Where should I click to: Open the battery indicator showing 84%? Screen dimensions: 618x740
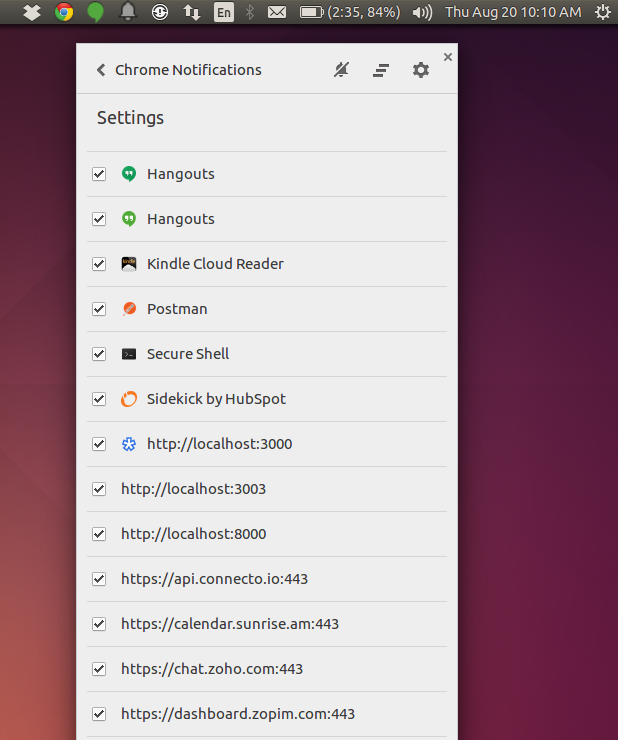coord(350,12)
